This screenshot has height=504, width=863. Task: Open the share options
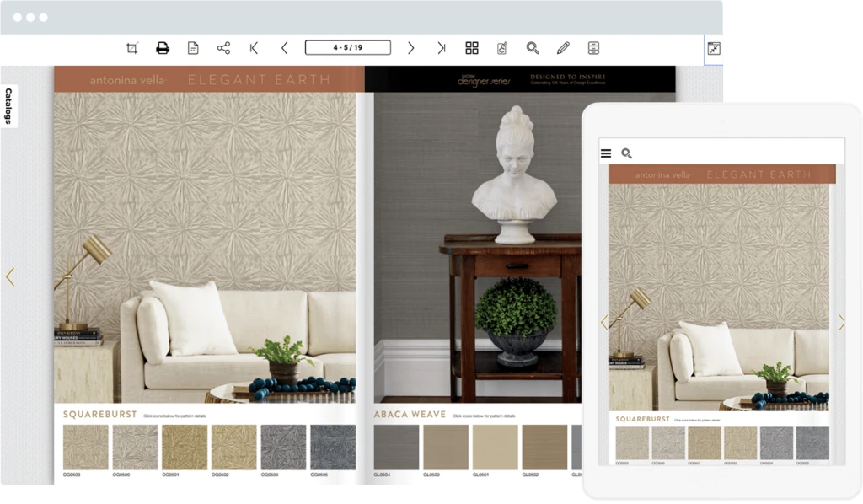(x=222, y=47)
